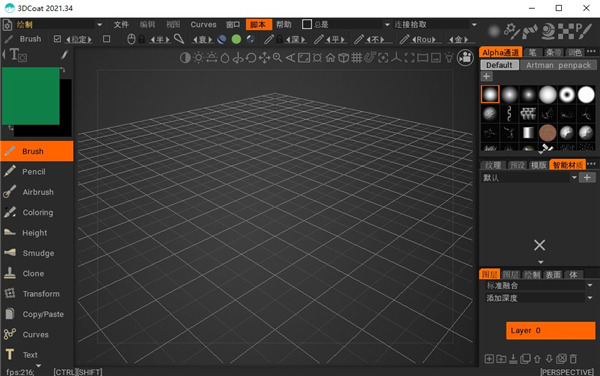600x376 pixels.
Task: Click the rotate view icon
Action: (x=251, y=58)
